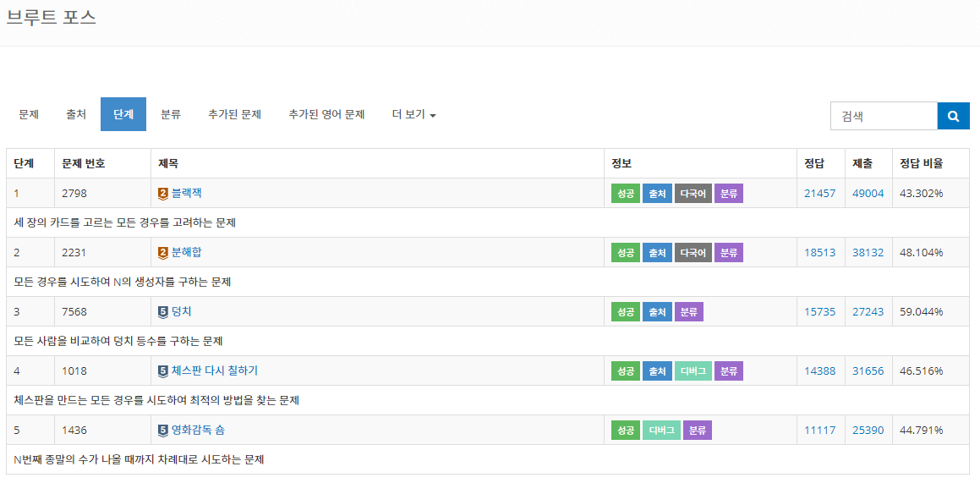Open 제출 count 25390
The width and height of the screenshot is (980, 483).
coord(868,430)
